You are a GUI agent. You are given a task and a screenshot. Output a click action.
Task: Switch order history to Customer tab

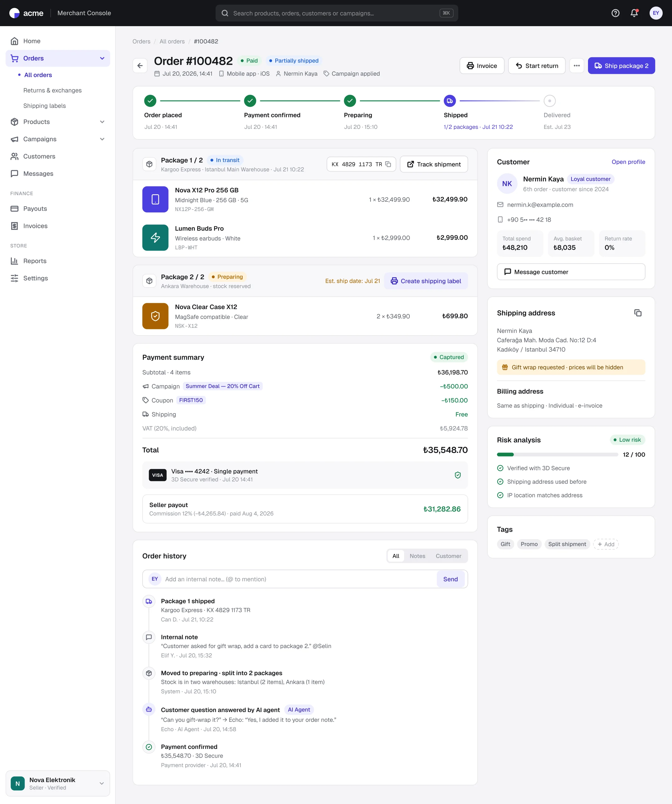[448, 556]
